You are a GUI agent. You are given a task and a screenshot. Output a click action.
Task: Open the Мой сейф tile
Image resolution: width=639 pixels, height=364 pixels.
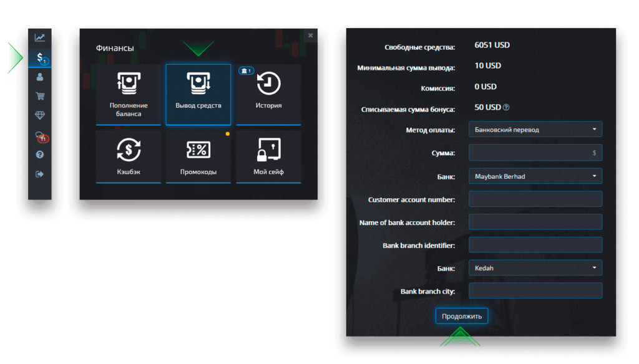tap(268, 156)
